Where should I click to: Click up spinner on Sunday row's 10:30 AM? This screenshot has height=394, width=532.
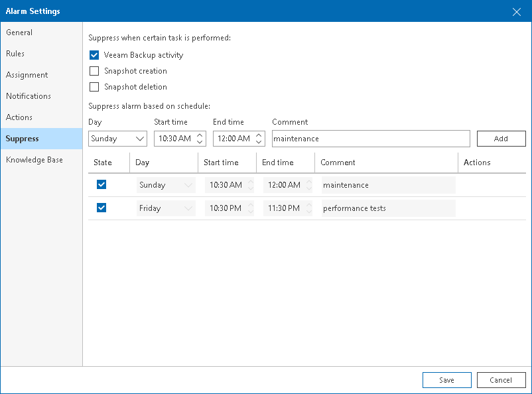249,182
